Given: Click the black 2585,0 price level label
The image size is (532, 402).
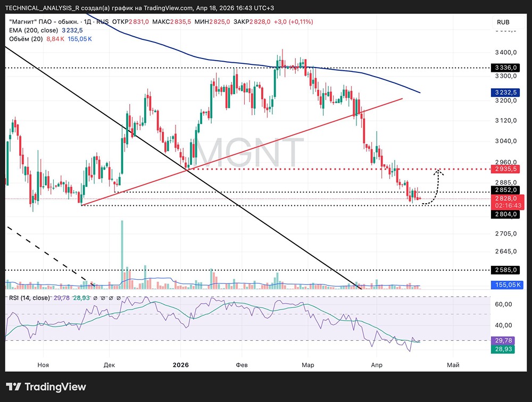Looking at the screenshot, I should click(505, 270).
